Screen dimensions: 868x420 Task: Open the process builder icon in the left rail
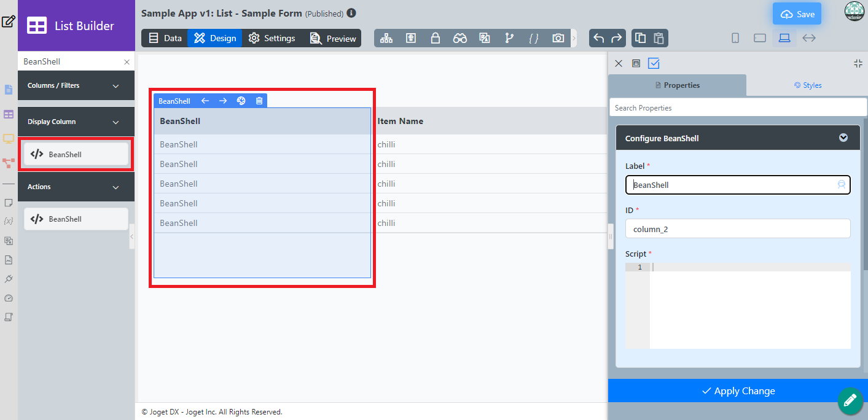pos(9,163)
